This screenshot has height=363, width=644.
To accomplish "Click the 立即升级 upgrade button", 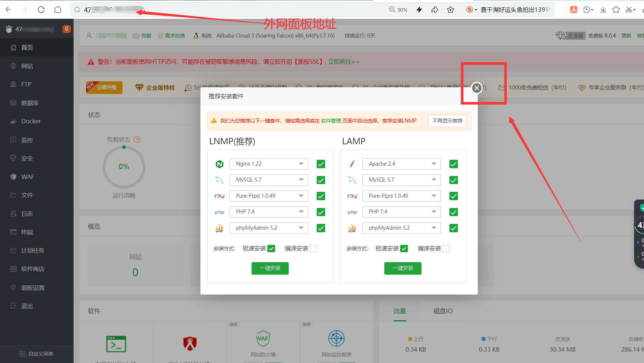I will 104,87.
